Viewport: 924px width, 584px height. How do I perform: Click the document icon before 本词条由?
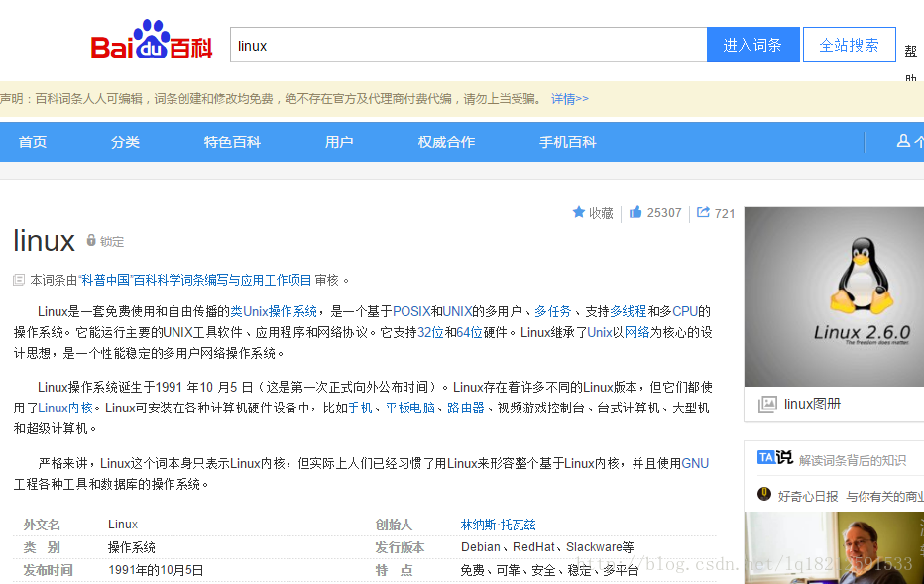tap(19, 280)
